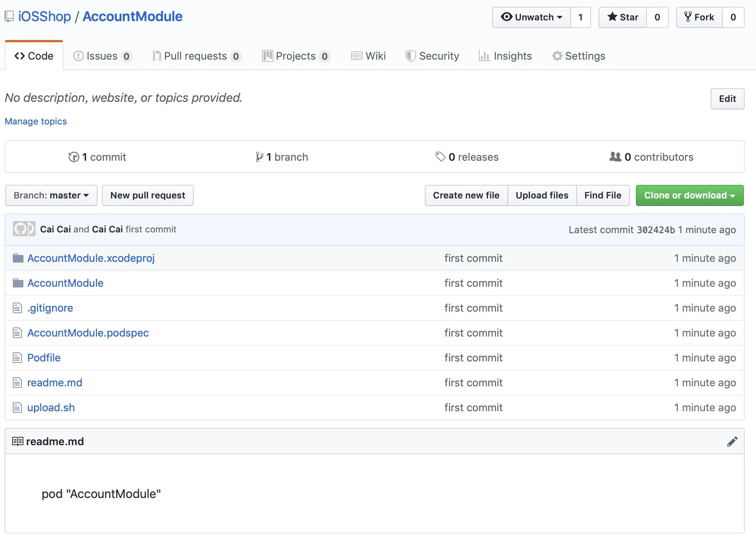This screenshot has width=756, height=538.
Task: Click the repository book icon beside iOSShop
Action: pyautogui.click(x=9, y=17)
